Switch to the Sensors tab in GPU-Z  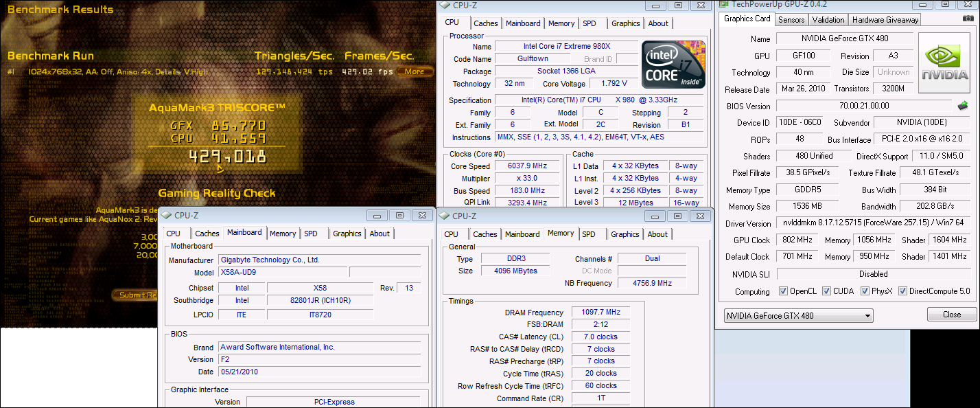click(791, 20)
